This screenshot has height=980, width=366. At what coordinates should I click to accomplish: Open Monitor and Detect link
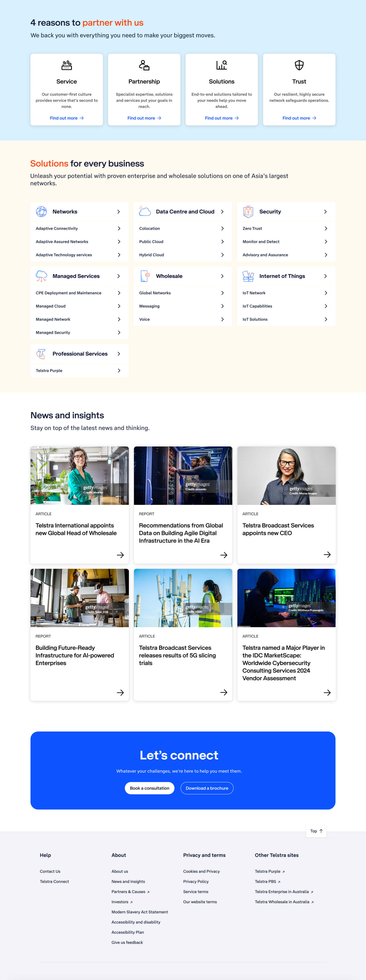(x=261, y=242)
